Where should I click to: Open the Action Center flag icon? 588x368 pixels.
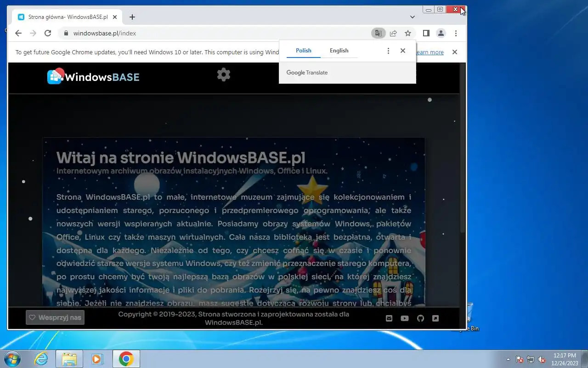point(520,359)
